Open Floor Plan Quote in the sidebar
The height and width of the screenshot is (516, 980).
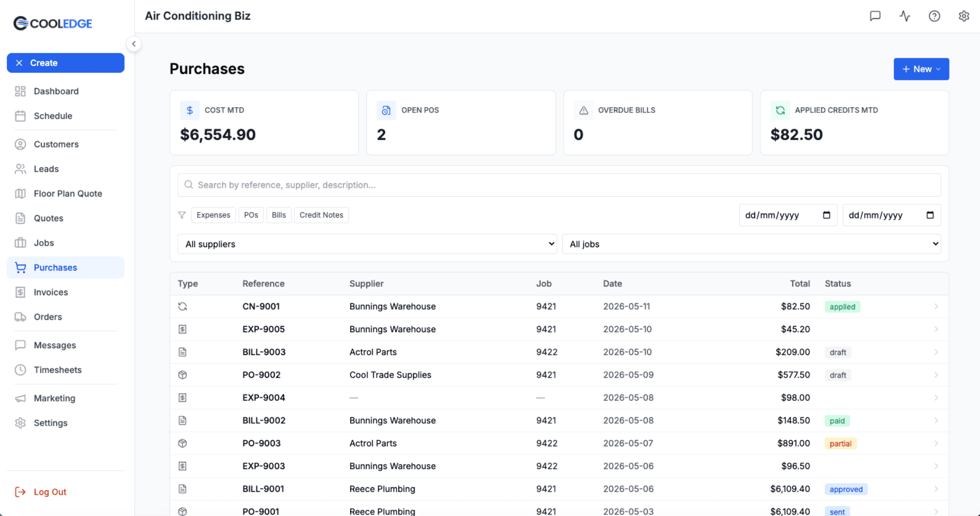[x=66, y=193]
